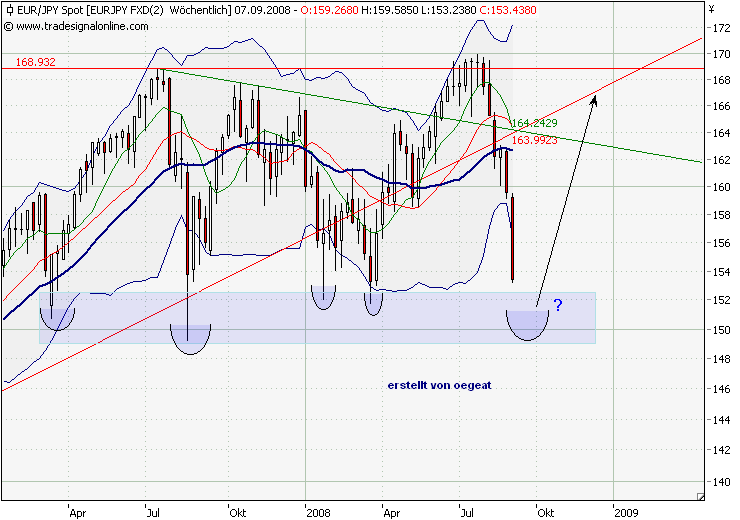The height and width of the screenshot is (520, 740).
Task: Open the www.tradesignalonline.com link
Action: click(x=82, y=26)
